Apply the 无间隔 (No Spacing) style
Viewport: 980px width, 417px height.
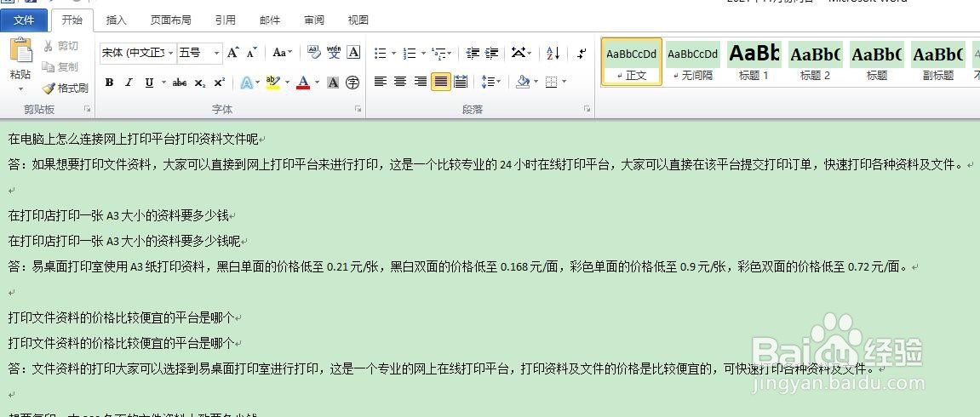pyautogui.click(x=692, y=62)
